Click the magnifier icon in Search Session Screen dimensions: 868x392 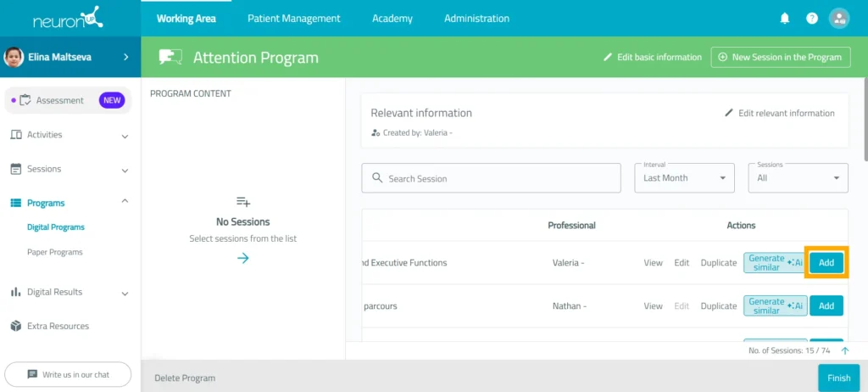pos(377,178)
